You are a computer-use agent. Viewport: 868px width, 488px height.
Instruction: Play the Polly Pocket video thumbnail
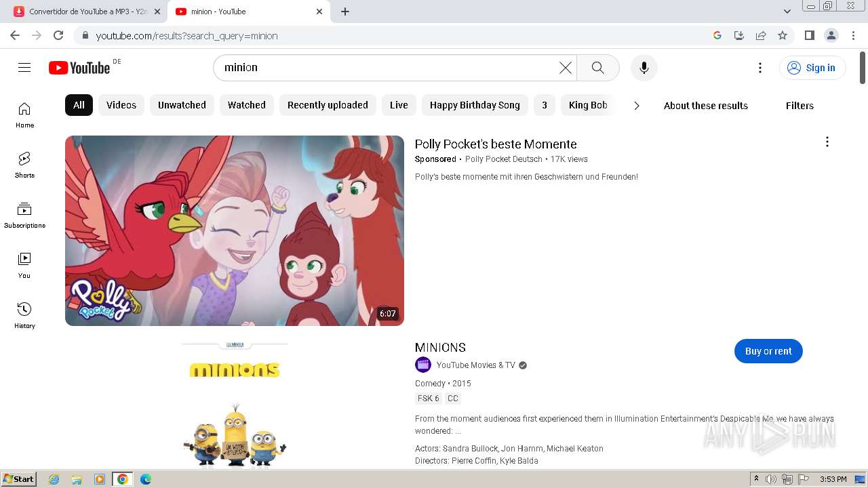tap(235, 230)
